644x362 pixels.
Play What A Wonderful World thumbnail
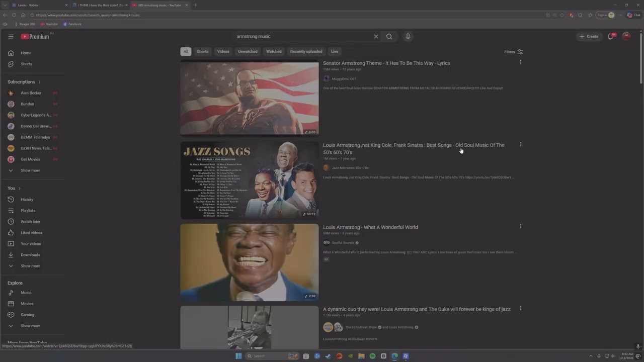click(x=250, y=262)
